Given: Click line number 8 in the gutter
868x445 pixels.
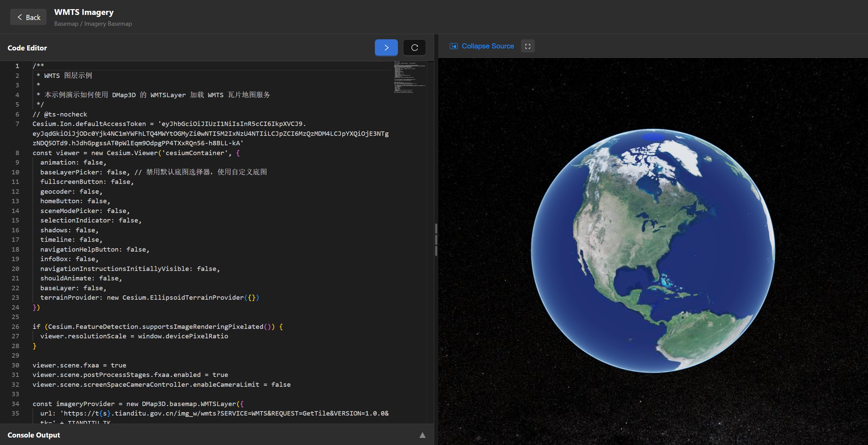Looking at the screenshot, I should pyautogui.click(x=17, y=153).
